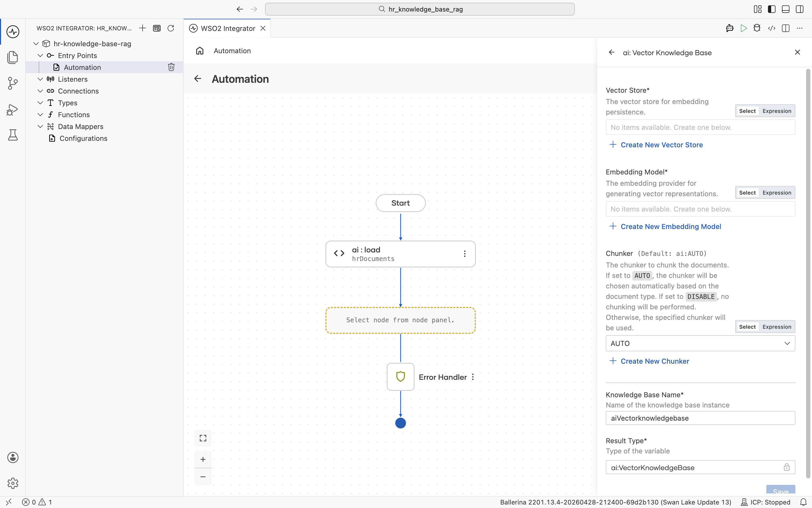Screen dimensions: 812x508
Task: Show source code view icon
Action: (x=772, y=28)
